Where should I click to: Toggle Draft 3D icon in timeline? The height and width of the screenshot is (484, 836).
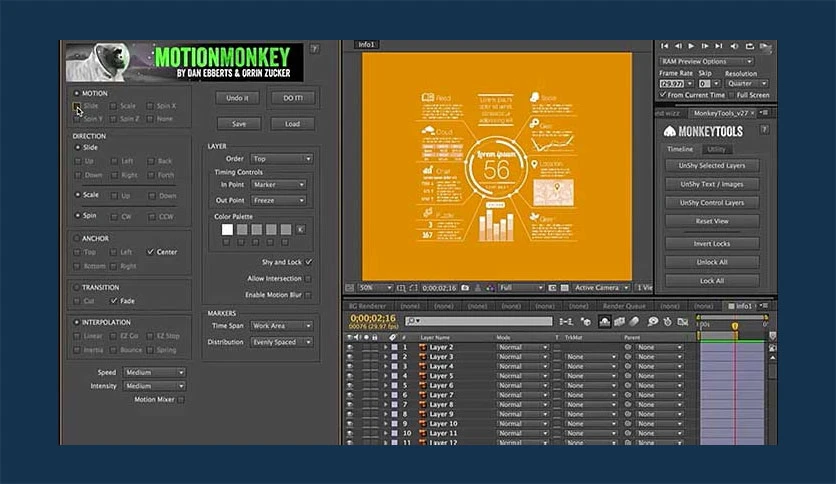(x=586, y=321)
